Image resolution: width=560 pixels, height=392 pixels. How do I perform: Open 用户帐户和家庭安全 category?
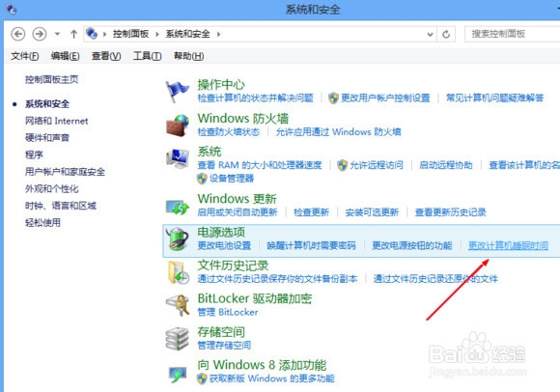coord(65,172)
